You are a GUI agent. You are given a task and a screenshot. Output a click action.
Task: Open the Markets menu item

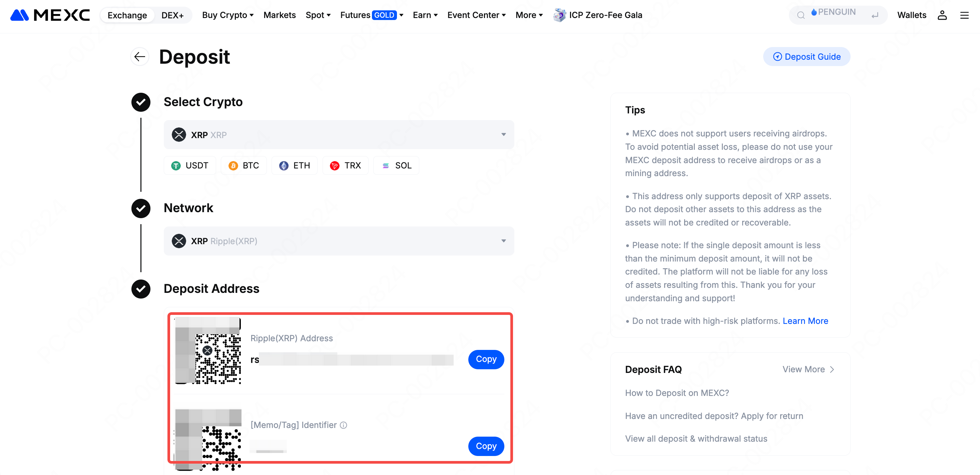(279, 15)
